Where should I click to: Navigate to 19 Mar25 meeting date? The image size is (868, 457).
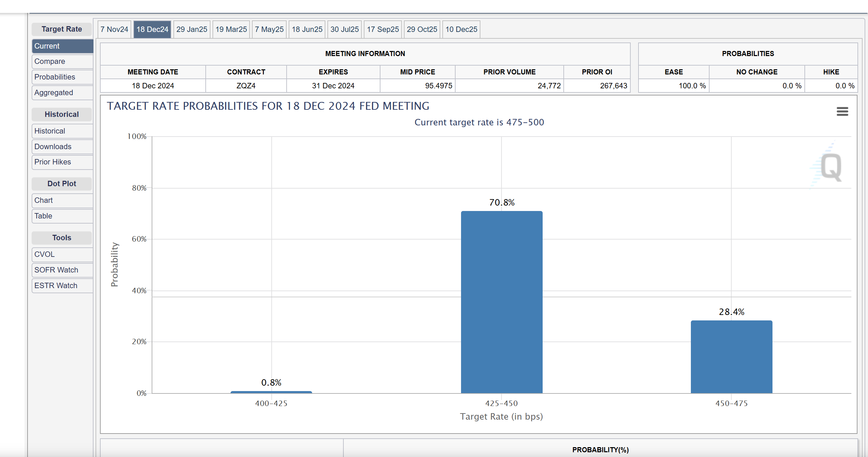click(x=229, y=29)
